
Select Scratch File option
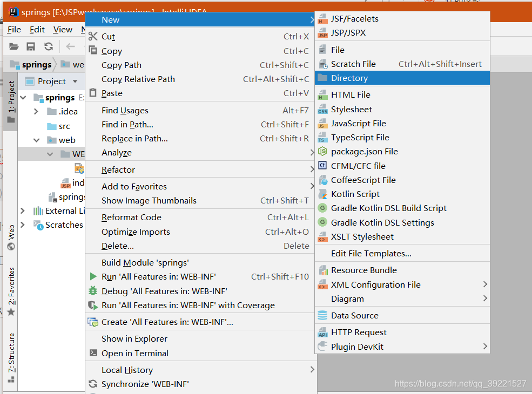pos(402,64)
